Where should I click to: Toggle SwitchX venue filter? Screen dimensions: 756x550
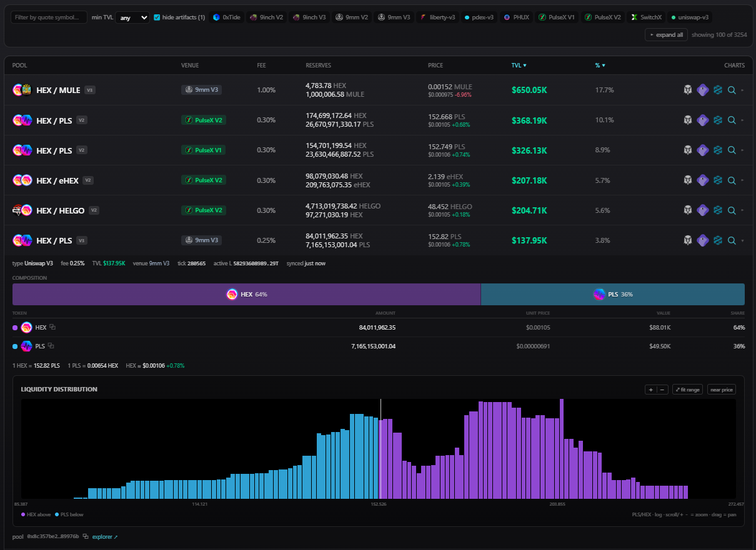647,17
